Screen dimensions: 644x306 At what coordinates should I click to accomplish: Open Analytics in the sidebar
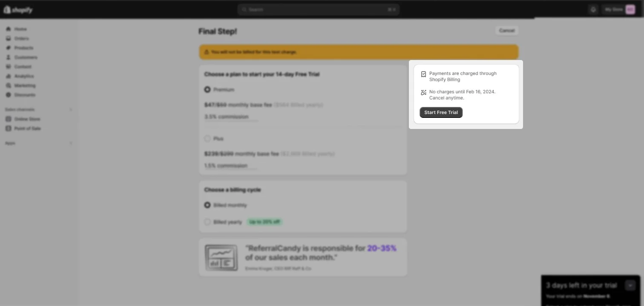coord(24,76)
